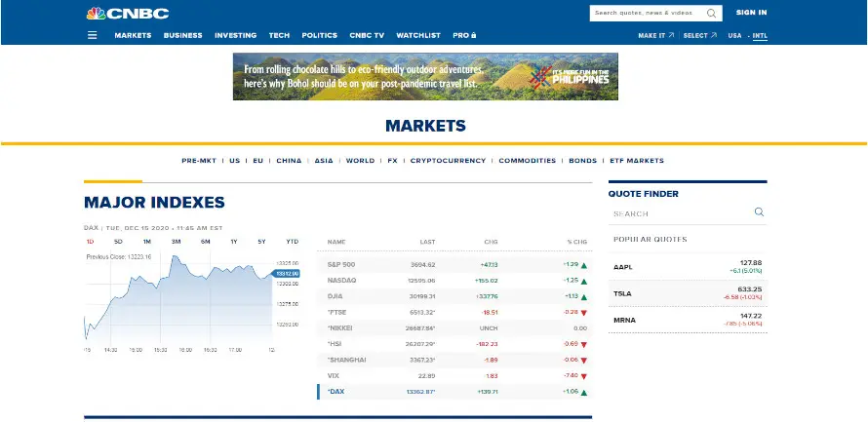Image resolution: width=868 pixels, height=422 pixels.
Task: Click red down arrow in SHANGHAI row
Action: pos(584,361)
